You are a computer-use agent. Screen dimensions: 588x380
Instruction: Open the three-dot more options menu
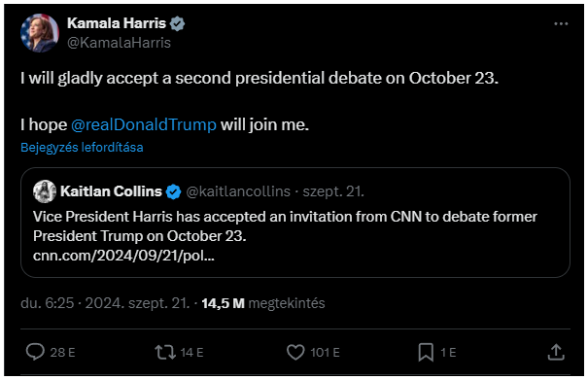click(x=561, y=23)
